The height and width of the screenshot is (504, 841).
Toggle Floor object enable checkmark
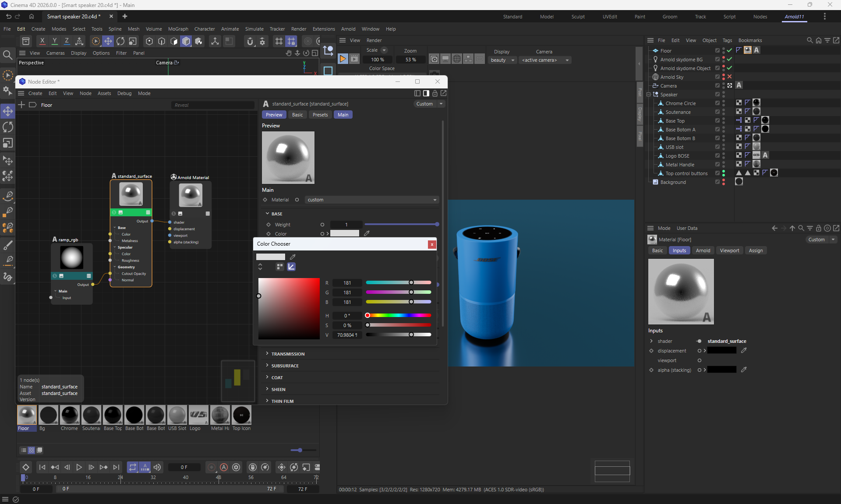point(729,50)
